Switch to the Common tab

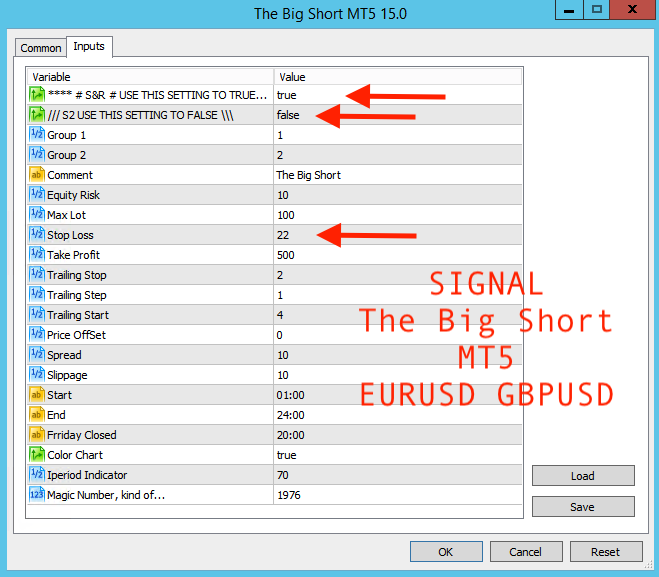click(x=41, y=48)
